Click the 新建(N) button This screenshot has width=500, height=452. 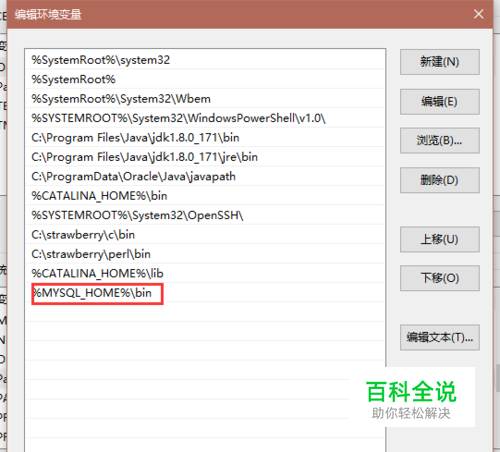click(x=440, y=62)
